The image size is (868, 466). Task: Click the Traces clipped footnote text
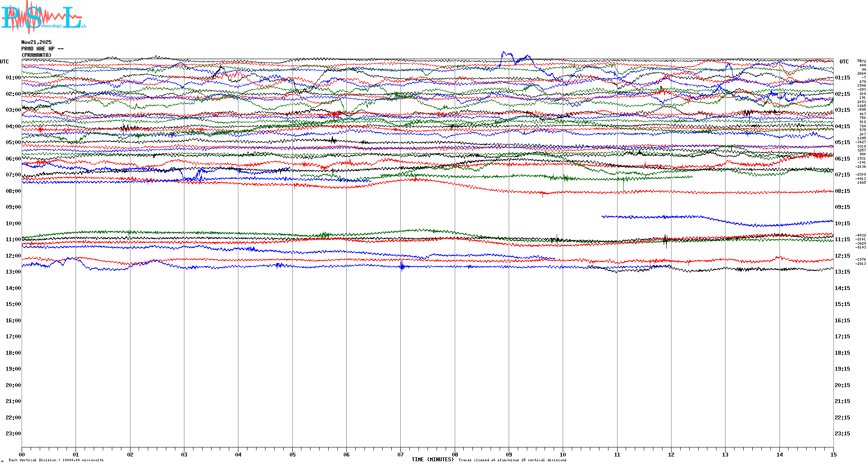click(x=512, y=460)
